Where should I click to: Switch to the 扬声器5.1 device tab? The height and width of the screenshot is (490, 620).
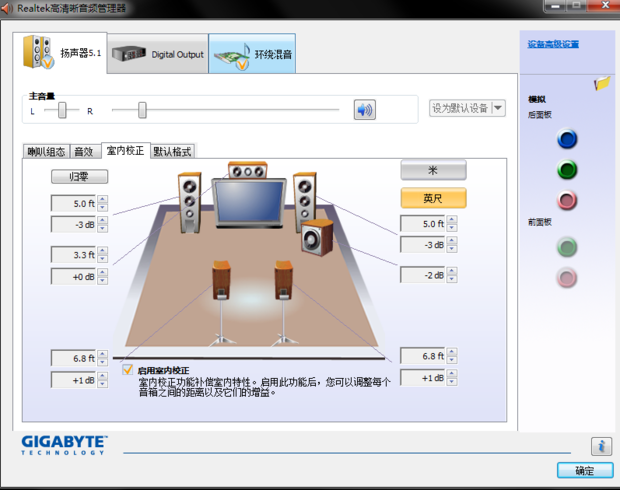pyautogui.click(x=60, y=53)
